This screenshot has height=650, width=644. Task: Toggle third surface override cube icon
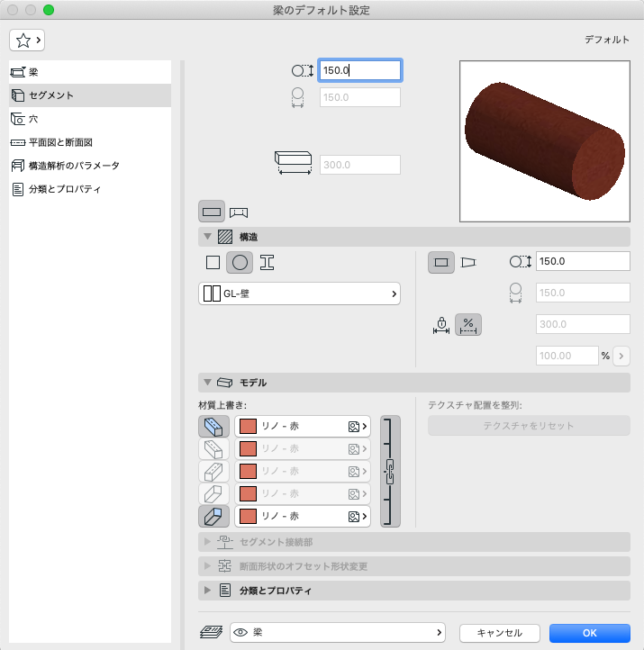click(213, 472)
